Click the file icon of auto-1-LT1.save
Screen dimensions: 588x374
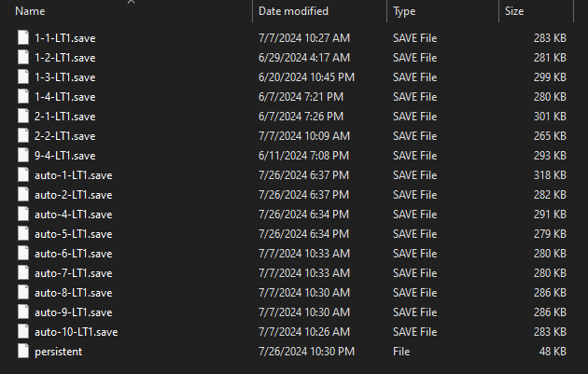23,174
